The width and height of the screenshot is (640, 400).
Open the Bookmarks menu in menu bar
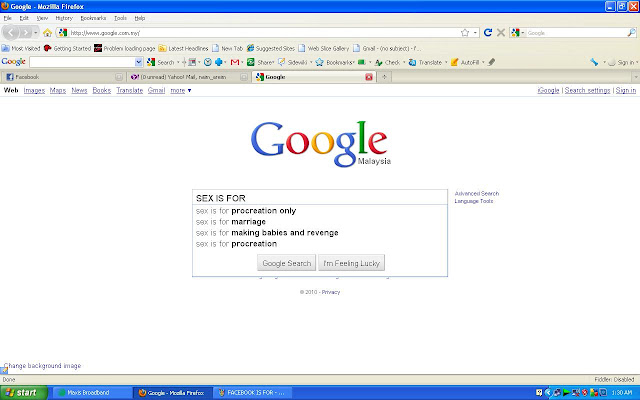93,18
